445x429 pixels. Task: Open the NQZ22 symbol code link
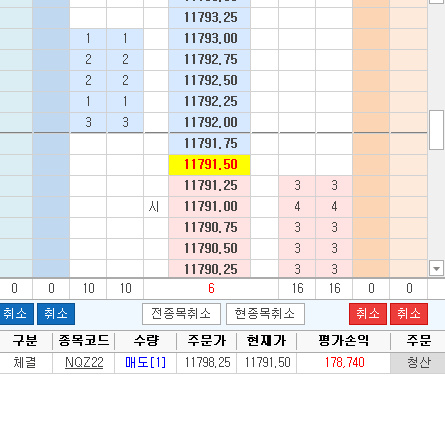click(x=84, y=362)
